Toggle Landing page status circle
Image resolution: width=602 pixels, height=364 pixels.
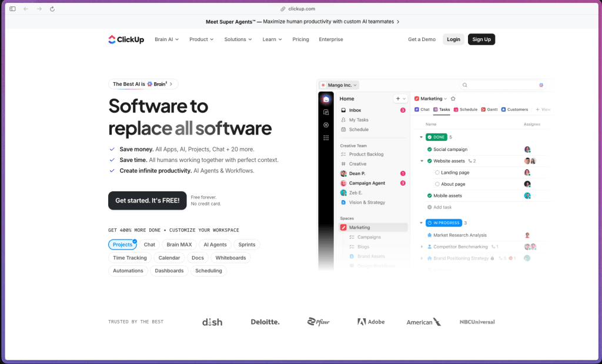click(437, 173)
